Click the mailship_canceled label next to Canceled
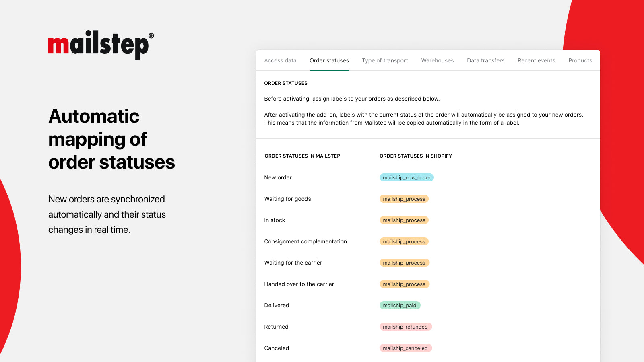The width and height of the screenshot is (644, 362). coord(406,348)
